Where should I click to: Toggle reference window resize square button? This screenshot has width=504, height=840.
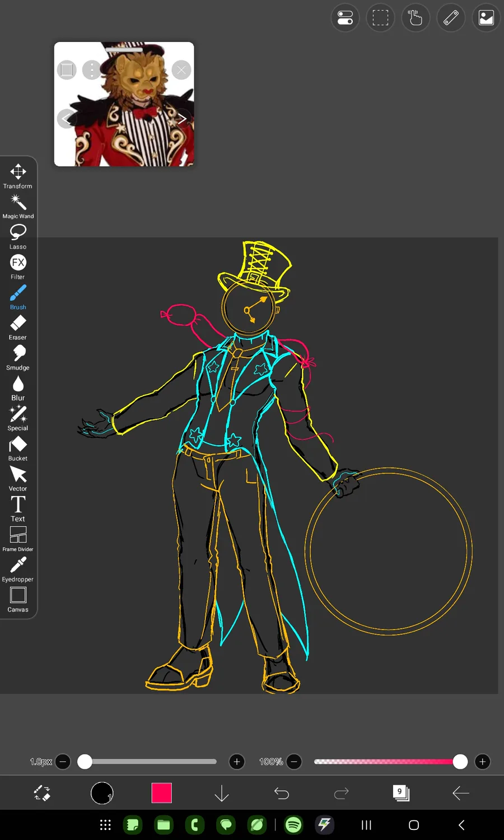(x=67, y=70)
